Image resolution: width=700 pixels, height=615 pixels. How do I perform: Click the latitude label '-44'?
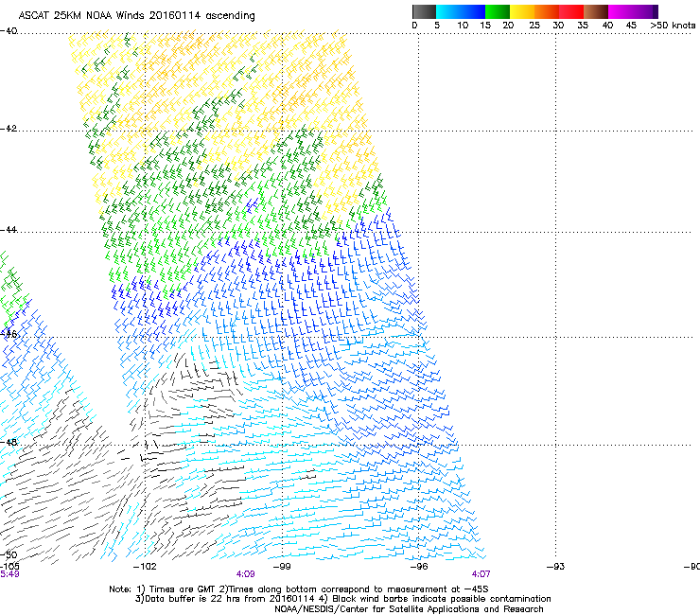pyautogui.click(x=9, y=230)
